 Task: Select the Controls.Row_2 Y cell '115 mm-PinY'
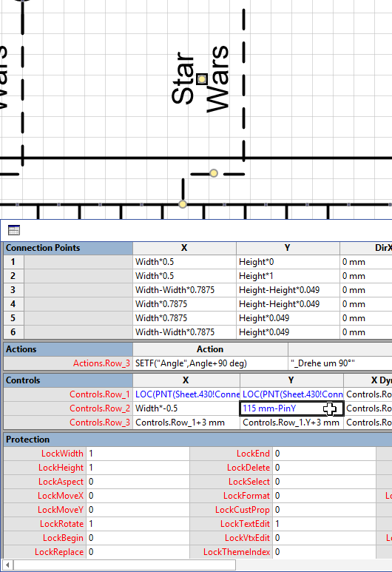click(291, 408)
